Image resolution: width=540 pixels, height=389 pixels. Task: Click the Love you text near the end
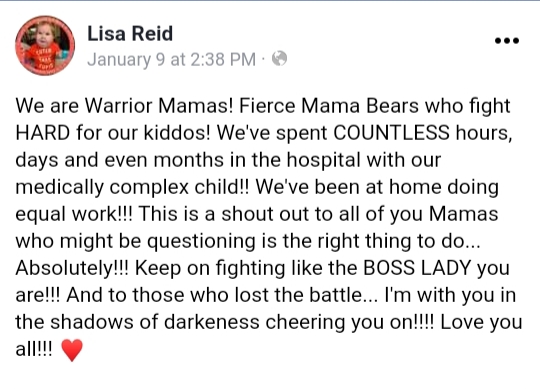tap(481, 323)
